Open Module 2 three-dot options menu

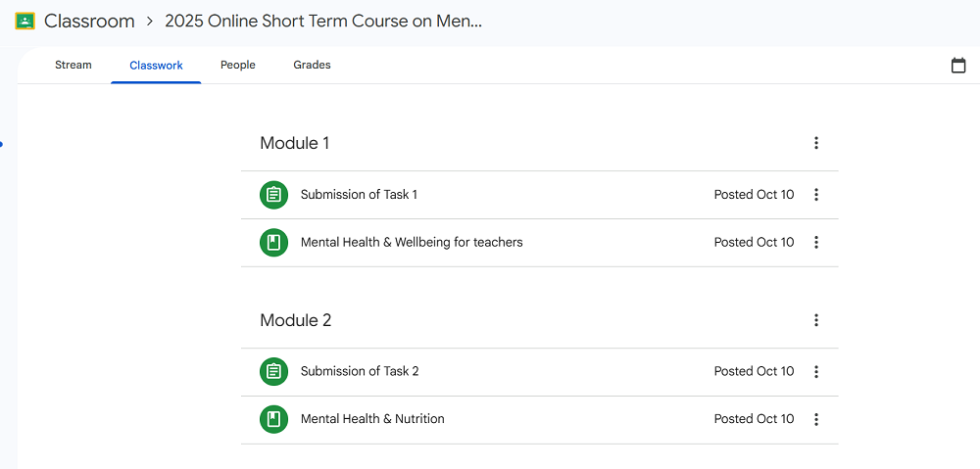pos(816,320)
